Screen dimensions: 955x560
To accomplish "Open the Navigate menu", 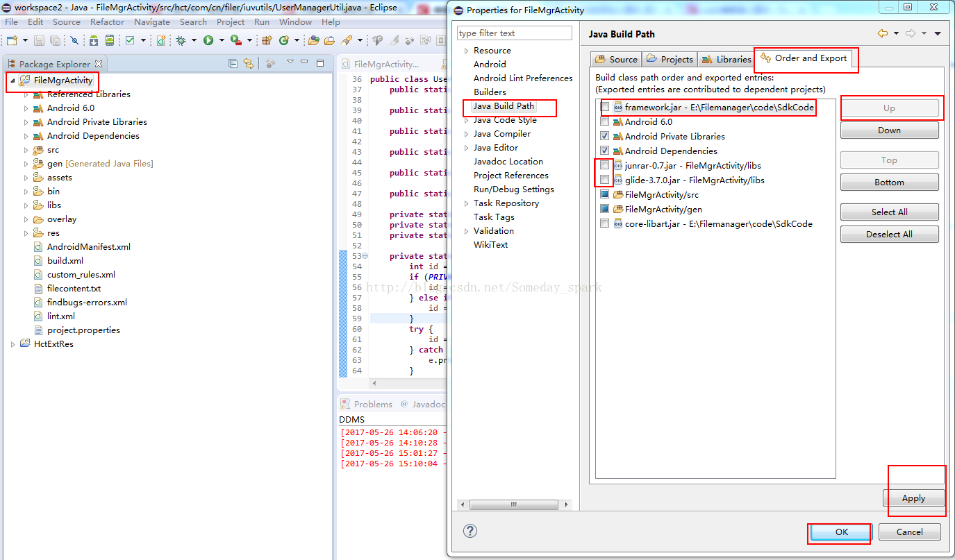I will coord(152,22).
